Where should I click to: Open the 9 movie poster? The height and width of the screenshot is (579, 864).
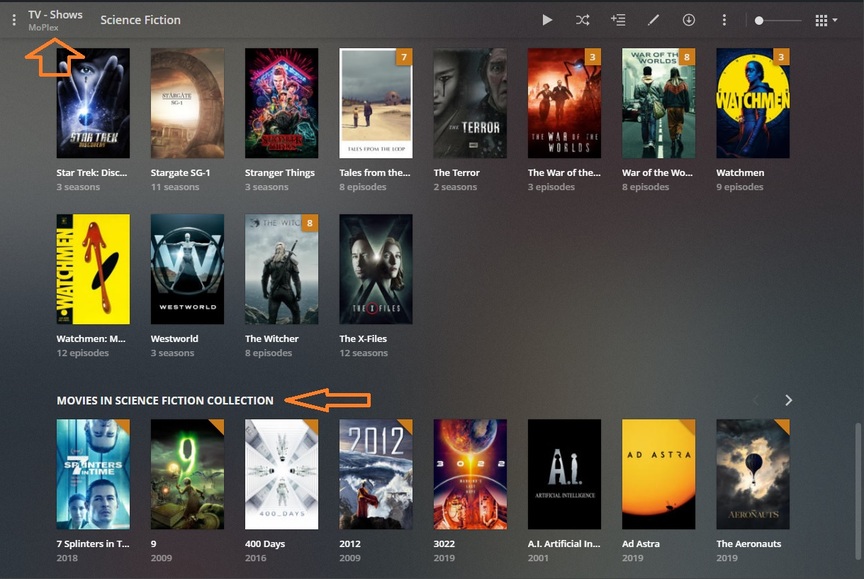(187, 474)
